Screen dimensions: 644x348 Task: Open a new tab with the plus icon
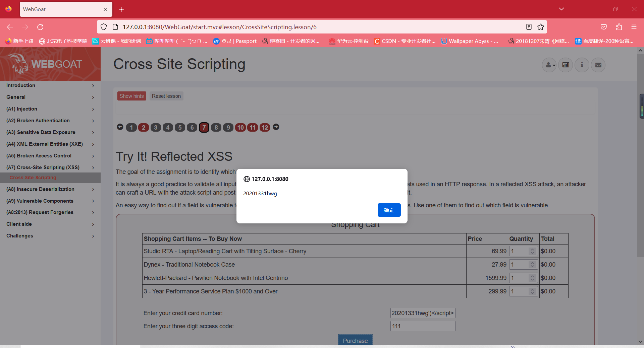click(121, 9)
